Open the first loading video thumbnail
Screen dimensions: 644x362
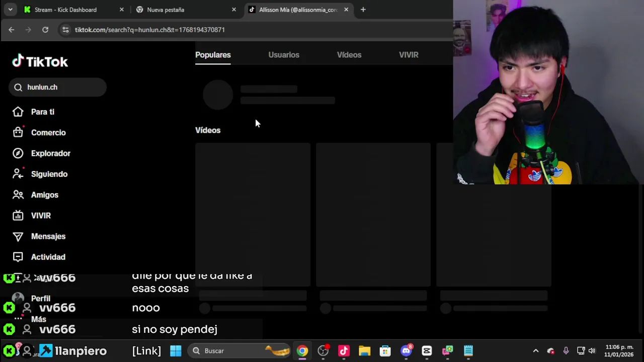click(253, 215)
